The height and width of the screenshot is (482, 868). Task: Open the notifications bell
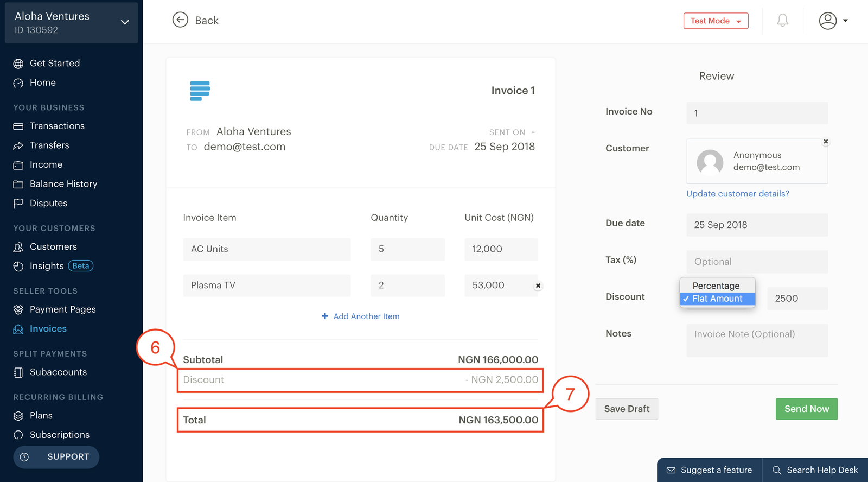pyautogui.click(x=782, y=21)
